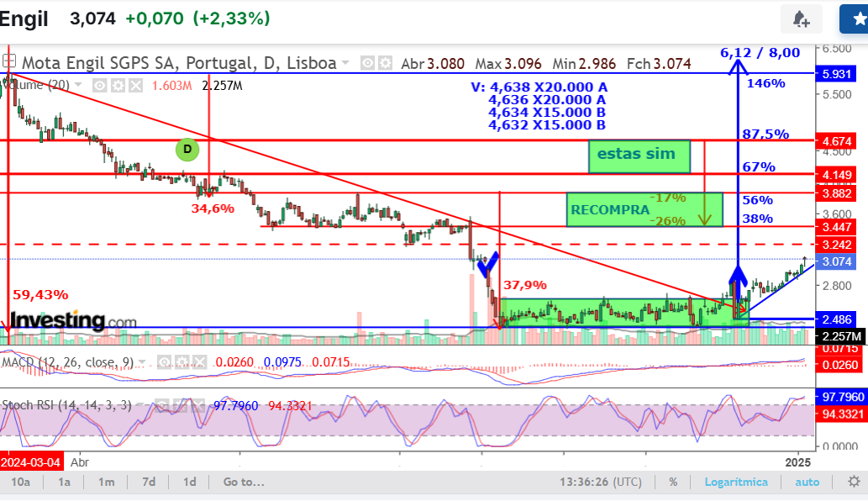Open Stoch RSI settings gear
Screen dimensions: 868x501
(x=179, y=405)
